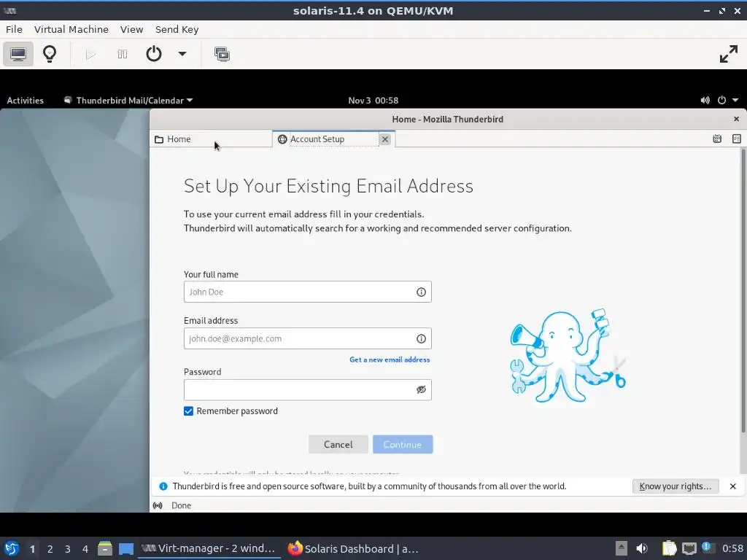Click the host tray volume icon
Screen dimensions: 747x560
642,548
